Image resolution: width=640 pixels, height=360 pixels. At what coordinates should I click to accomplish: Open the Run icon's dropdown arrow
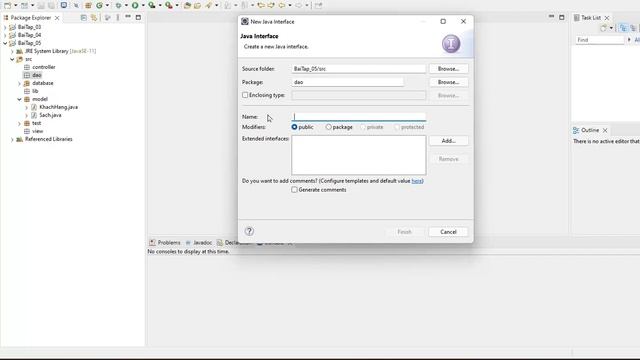(143, 5)
